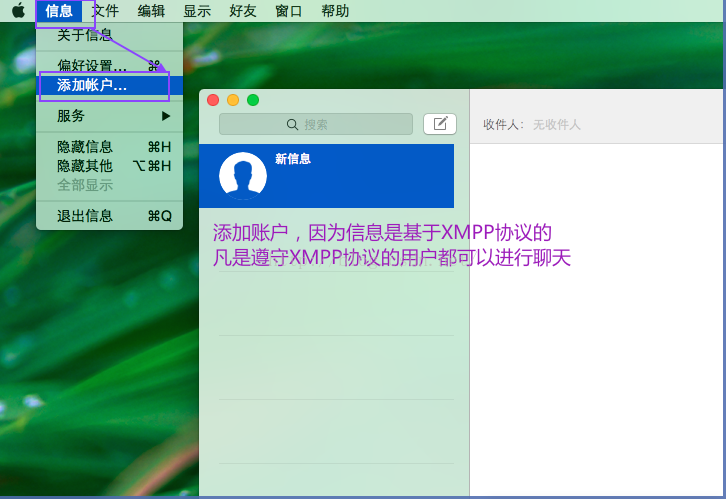Choose 退出信息 to quit
Viewport: 726px width, 499px height.
(110, 216)
